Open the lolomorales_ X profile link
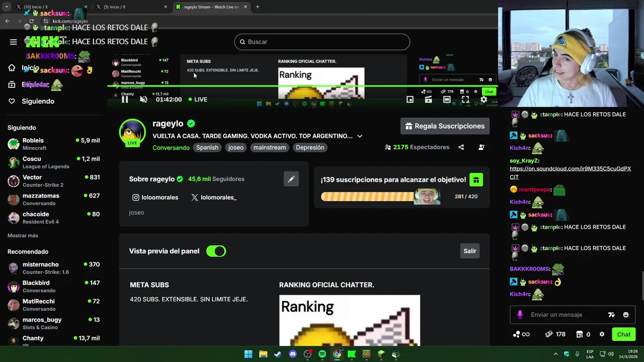 point(214,198)
